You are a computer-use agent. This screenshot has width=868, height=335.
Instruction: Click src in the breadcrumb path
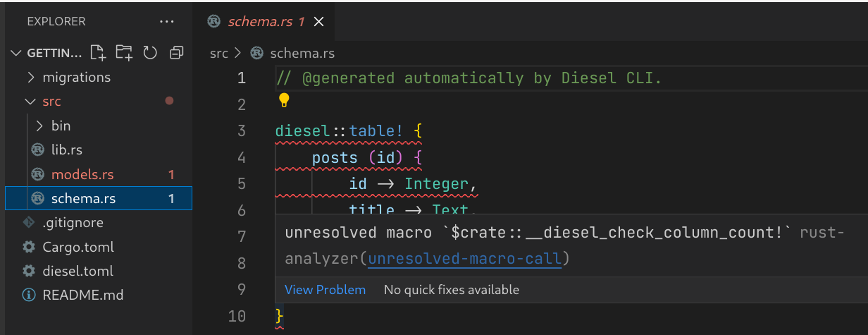point(219,53)
